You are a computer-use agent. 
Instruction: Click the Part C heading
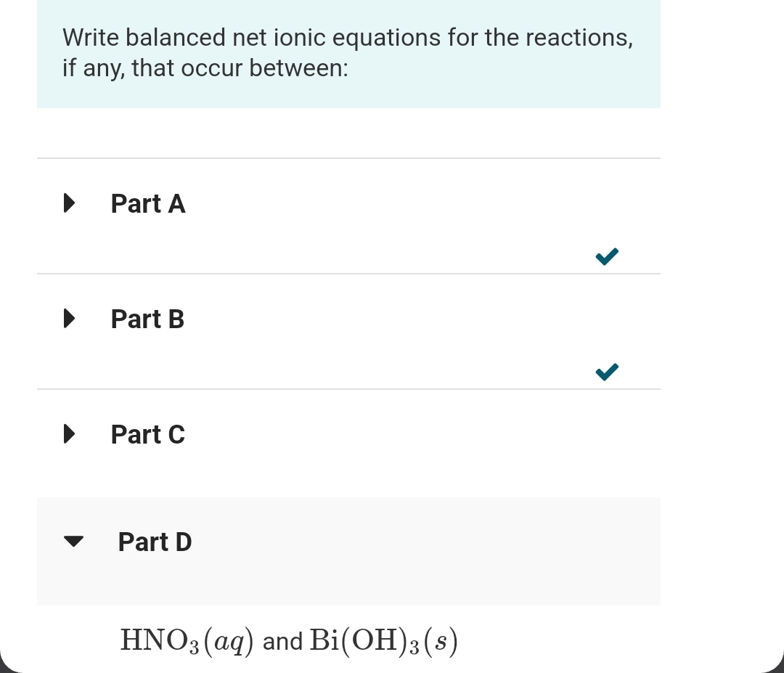pyautogui.click(x=147, y=434)
